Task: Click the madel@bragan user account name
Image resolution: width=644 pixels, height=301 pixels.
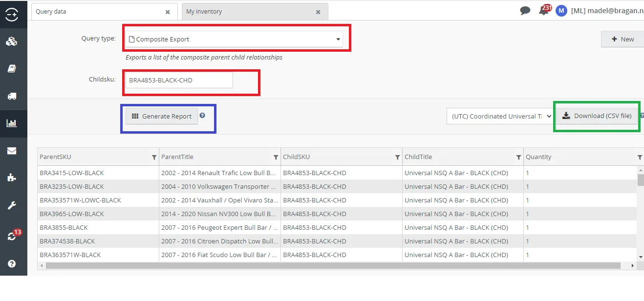Action: pos(607,11)
